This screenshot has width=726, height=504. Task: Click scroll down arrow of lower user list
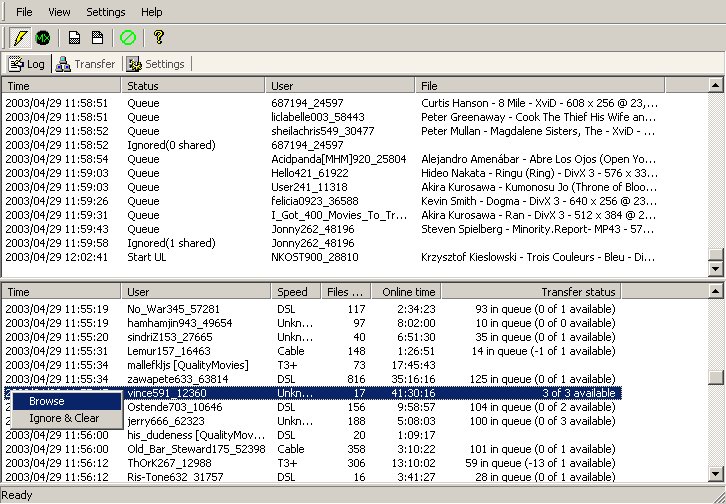click(715, 477)
